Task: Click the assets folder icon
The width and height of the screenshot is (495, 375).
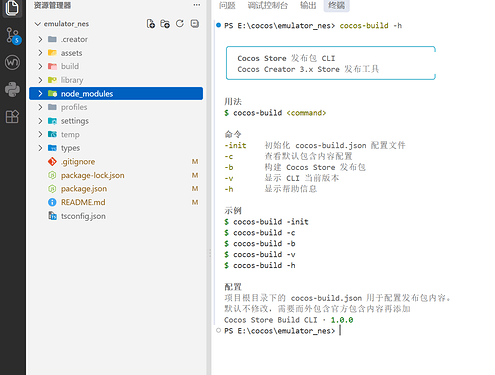Action: (52, 53)
